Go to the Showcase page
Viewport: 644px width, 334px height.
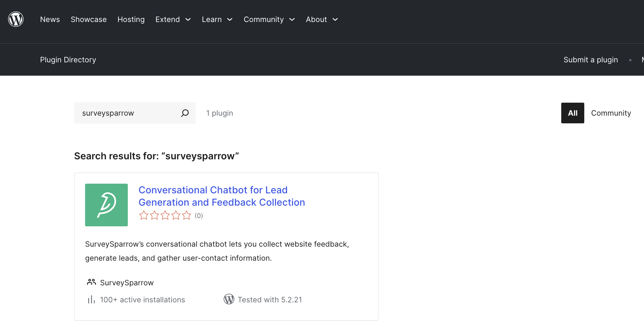(89, 19)
